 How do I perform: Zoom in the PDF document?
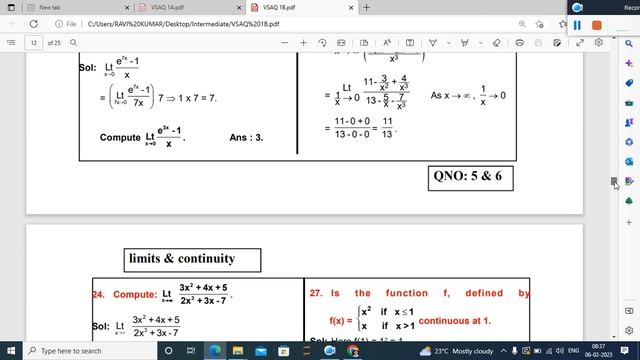(303, 42)
